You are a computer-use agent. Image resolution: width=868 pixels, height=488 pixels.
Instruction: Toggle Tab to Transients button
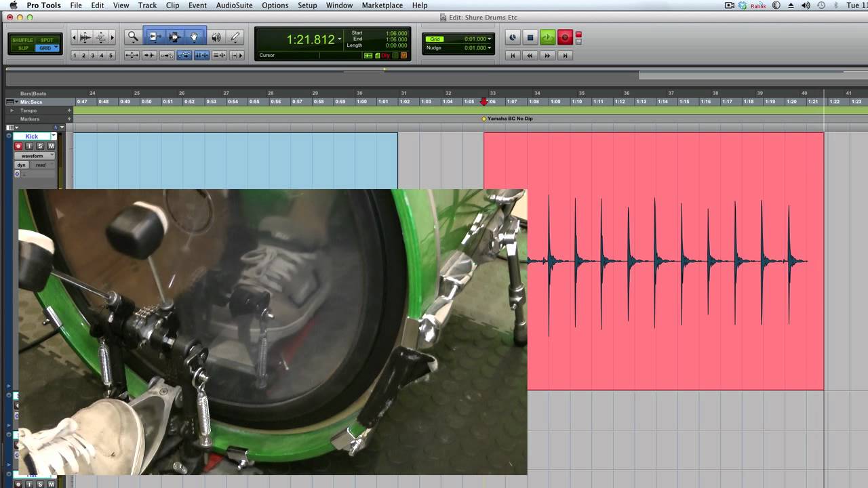coord(149,56)
